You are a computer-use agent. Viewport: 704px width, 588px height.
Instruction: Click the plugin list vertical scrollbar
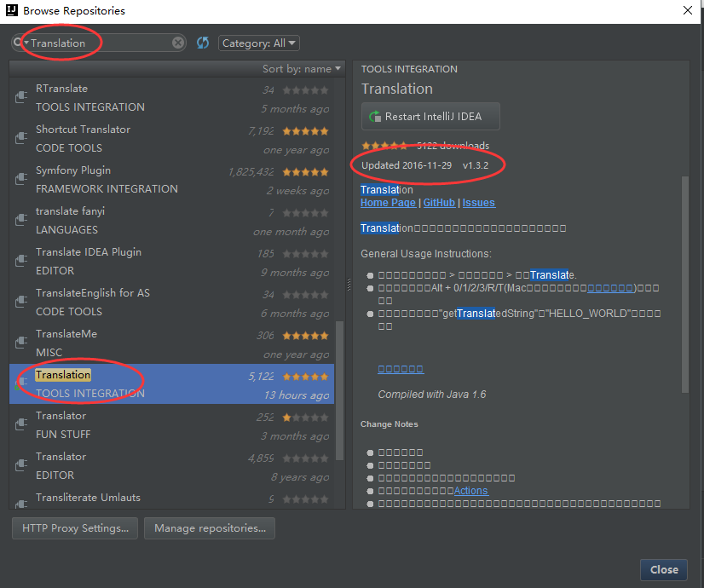(339, 390)
